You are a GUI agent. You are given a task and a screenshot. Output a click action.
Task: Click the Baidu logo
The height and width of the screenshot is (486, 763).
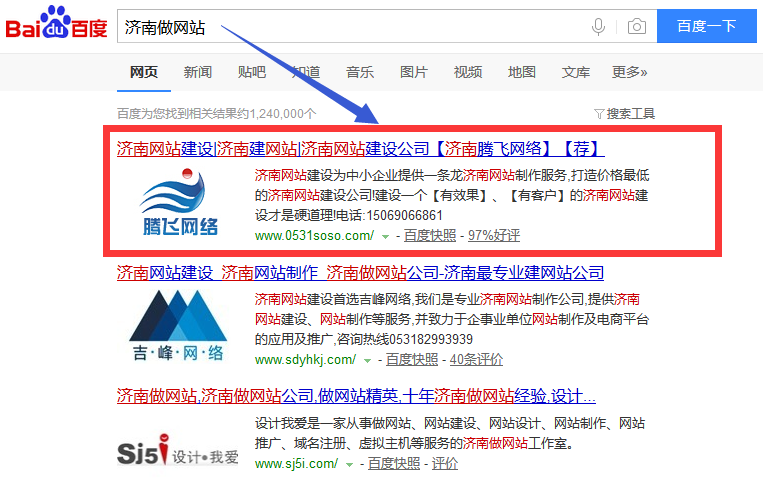point(56,23)
